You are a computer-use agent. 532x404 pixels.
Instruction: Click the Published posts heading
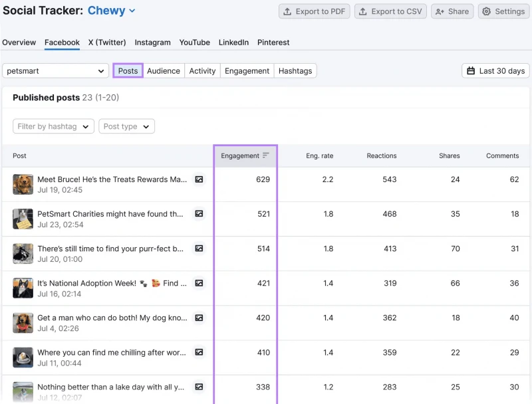pyautogui.click(x=46, y=98)
